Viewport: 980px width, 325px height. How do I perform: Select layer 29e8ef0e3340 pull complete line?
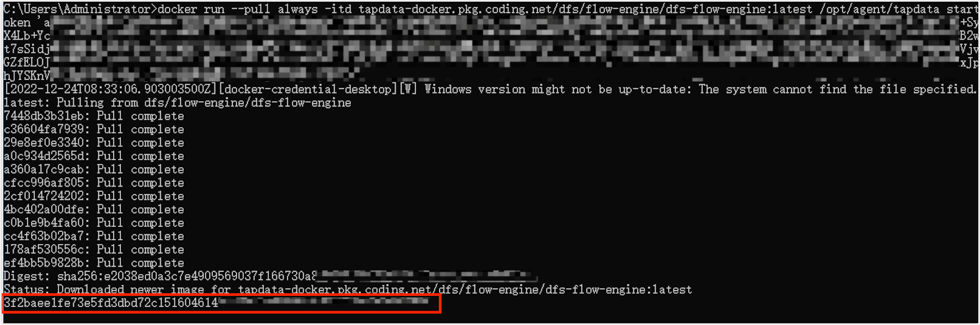94,143
